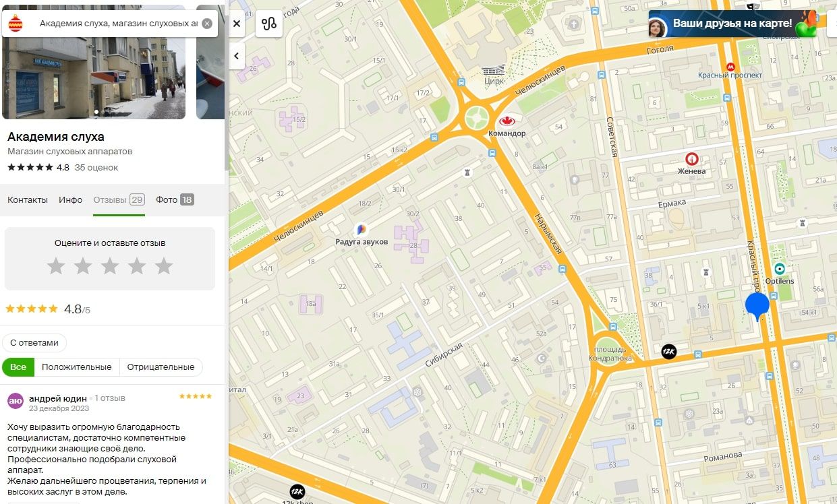
Task: Open reviewer андрей юдин profile
Action: pyautogui.click(x=57, y=398)
